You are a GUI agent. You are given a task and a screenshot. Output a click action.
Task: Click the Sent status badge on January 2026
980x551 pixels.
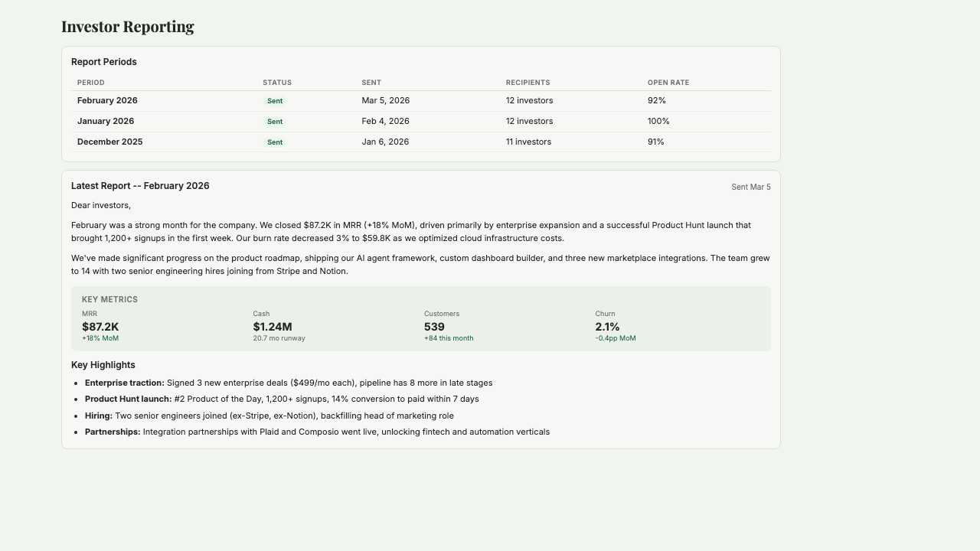[275, 121]
